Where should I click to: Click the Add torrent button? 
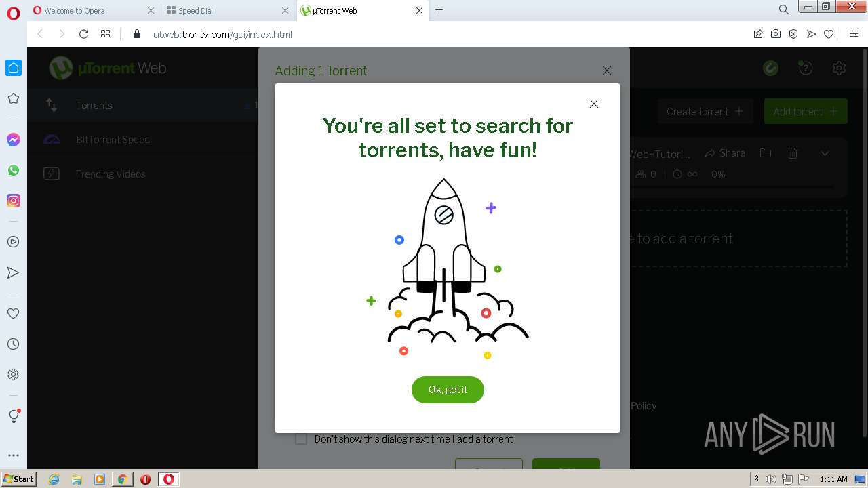[x=806, y=111]
